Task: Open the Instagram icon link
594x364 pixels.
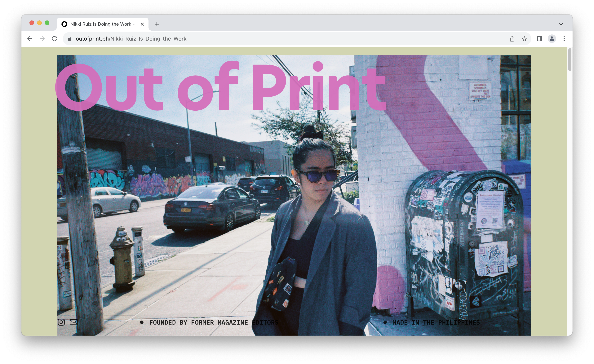Action: coord(61,322)
